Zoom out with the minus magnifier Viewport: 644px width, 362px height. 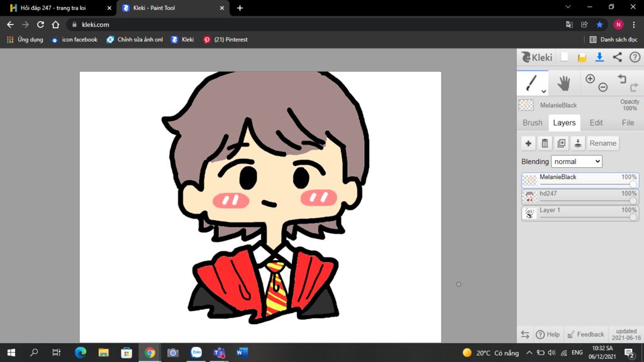[x=602, y=87]
